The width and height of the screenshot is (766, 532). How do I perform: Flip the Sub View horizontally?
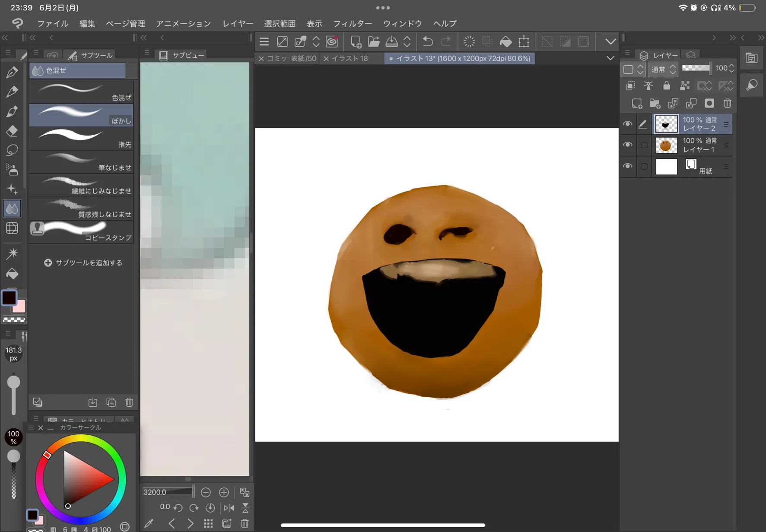click(229, 508)
